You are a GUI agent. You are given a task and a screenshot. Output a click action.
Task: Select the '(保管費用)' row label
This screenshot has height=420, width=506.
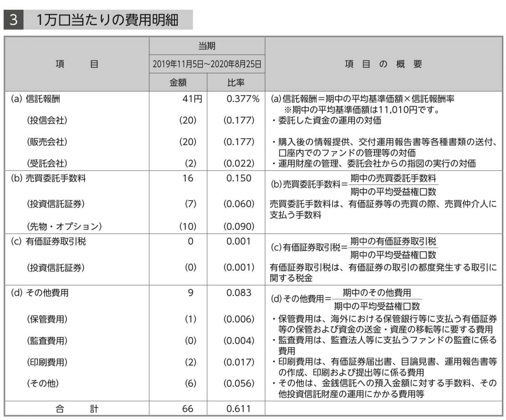click(46, 319)
